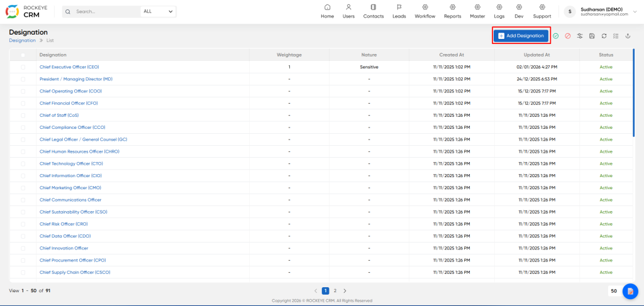Expand the user profile chevron

click(x=635, y=12)
